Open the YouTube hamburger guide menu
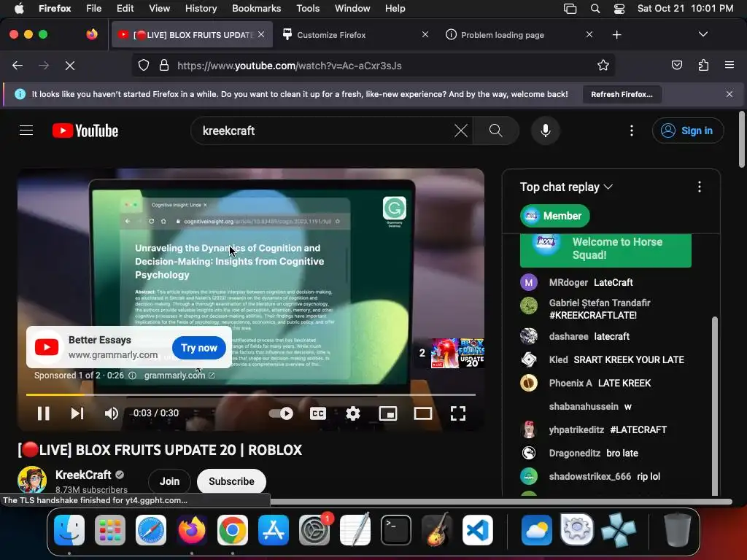This screenshot has height=560, width=747. (26, 131)
